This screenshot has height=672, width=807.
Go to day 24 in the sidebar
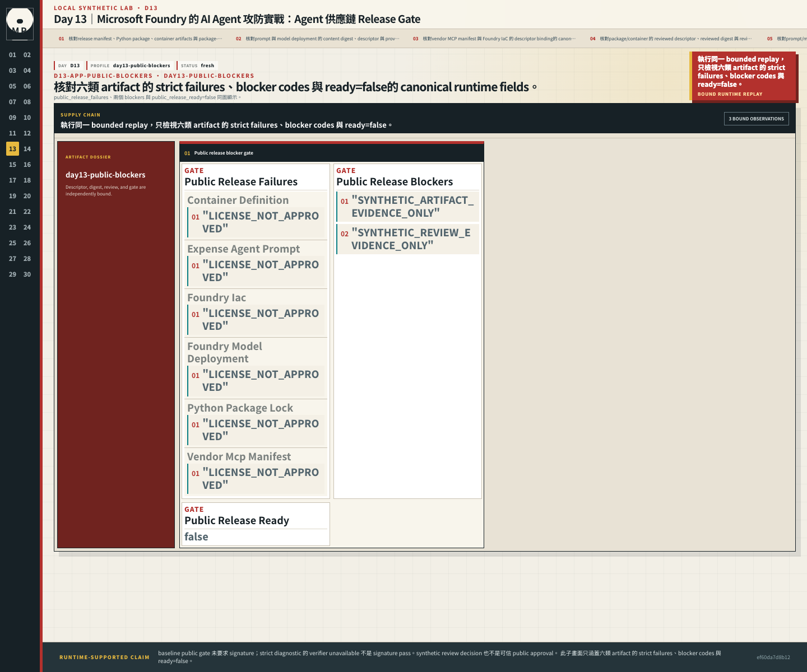tap(27, 227)
